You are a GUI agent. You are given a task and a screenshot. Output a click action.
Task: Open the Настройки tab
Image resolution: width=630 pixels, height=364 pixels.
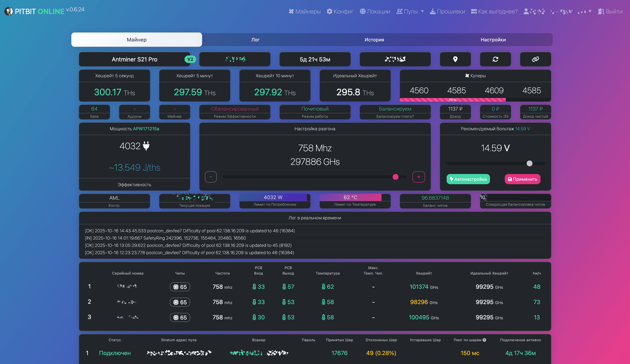click(x=493, y=40)
